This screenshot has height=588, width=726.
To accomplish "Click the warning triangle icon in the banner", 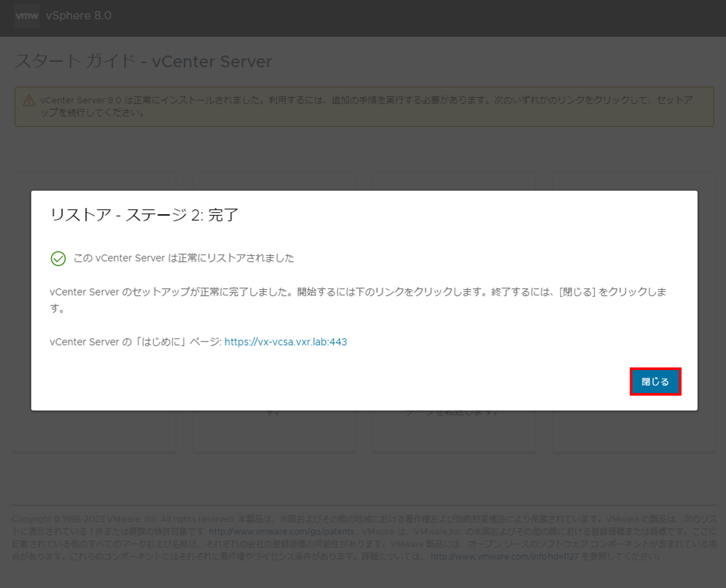I will [29, 101].
